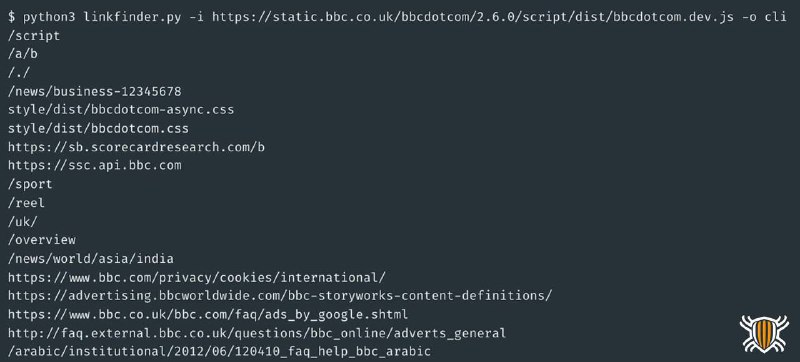Click the /reel output line
Screen dimensions: 800x362
pyautogui.click(x=27, y=203)
